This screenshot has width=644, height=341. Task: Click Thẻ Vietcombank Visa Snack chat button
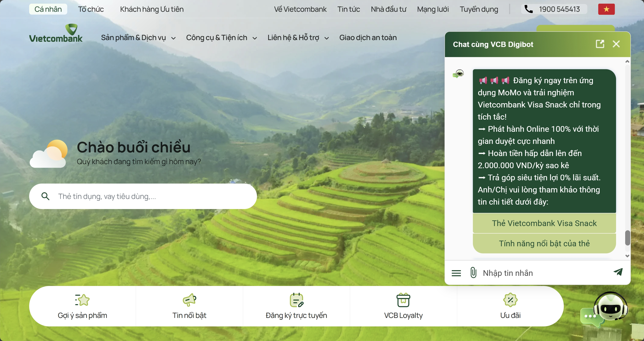point(544,223)
